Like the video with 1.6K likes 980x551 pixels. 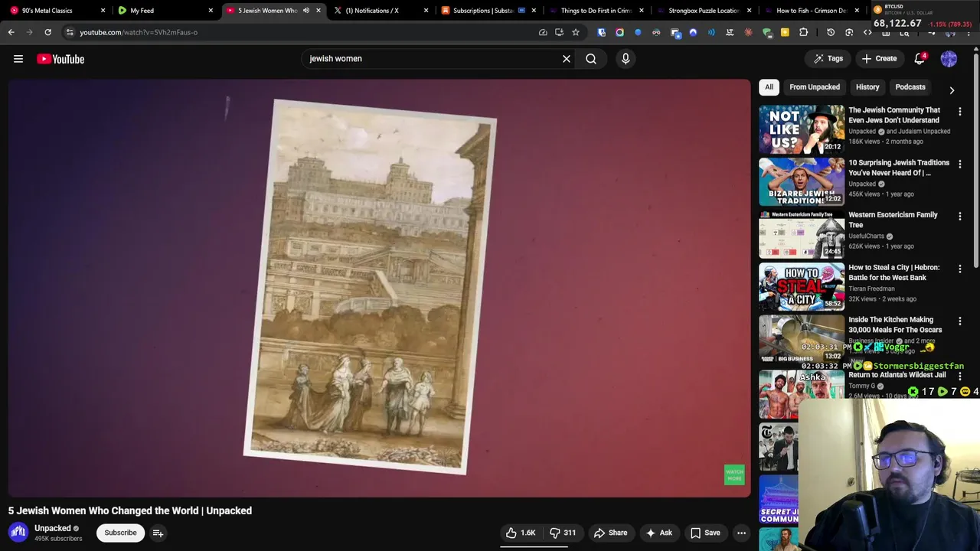(521, 533)
